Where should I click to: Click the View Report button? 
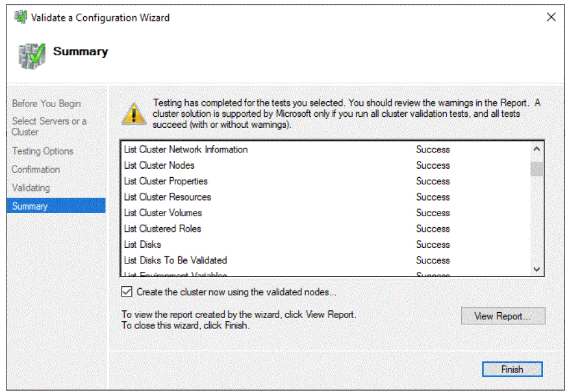tap(503, 316)
